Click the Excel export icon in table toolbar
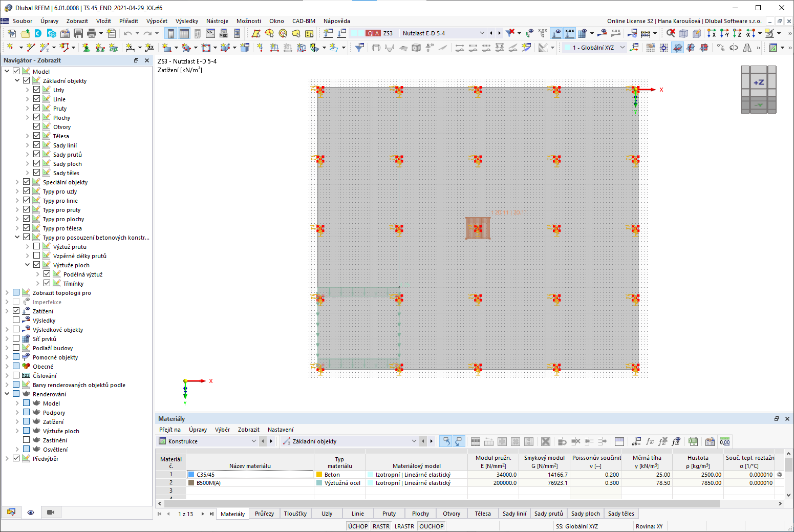Image resolution: width=794 pixels, height=532 pixels. coord(693,441)
